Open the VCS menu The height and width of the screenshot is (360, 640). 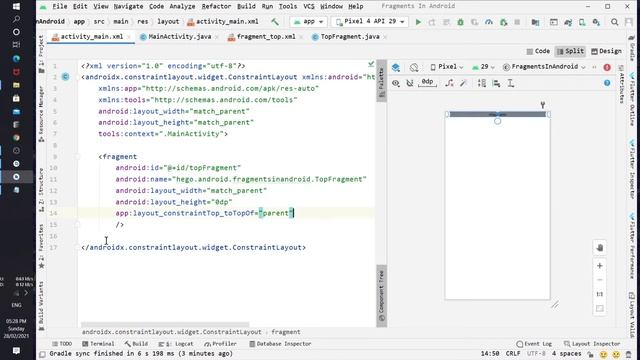point(309,7)
